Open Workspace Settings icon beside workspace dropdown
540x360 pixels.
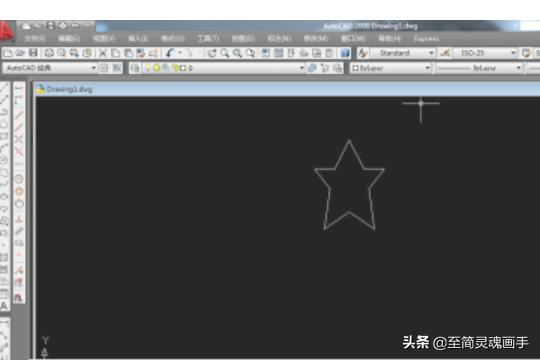[104, 68]
